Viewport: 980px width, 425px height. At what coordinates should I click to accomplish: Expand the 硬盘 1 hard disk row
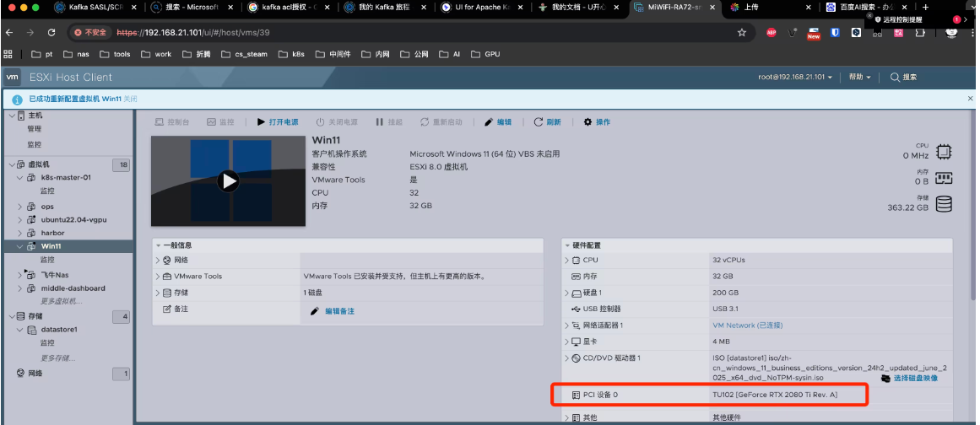(x=567, y=293)
